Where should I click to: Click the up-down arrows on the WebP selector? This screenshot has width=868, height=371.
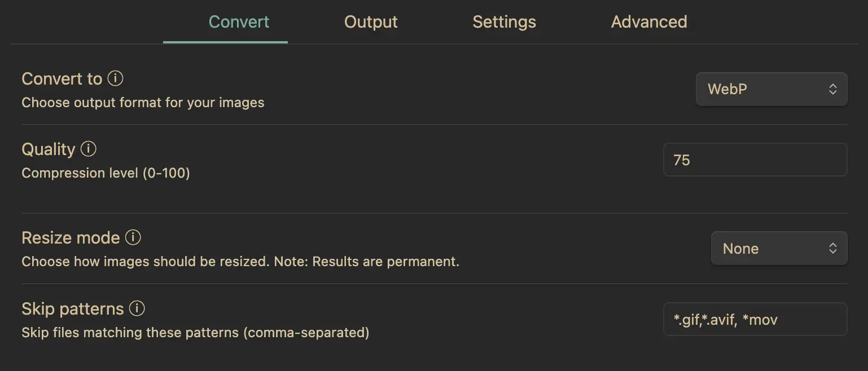coord(832,89)
